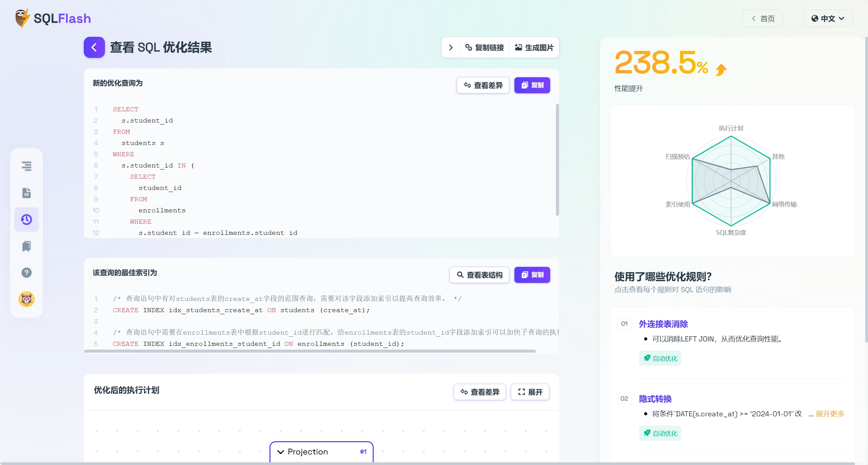This screenshot has height=465, width=868.
Task: Open the sidebar menu lines icon
Action: pyautogui.click(x=27, y=166)
